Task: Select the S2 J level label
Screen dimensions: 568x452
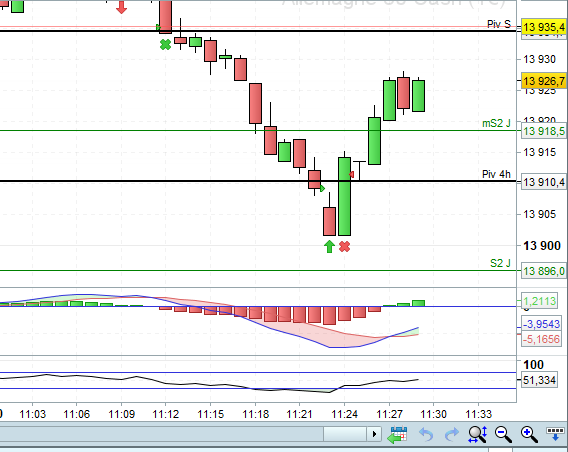Action: coord(500,263)
